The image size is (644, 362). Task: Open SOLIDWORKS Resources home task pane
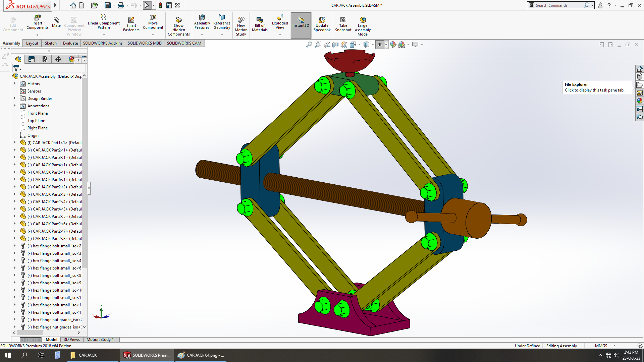click(640, 69)
